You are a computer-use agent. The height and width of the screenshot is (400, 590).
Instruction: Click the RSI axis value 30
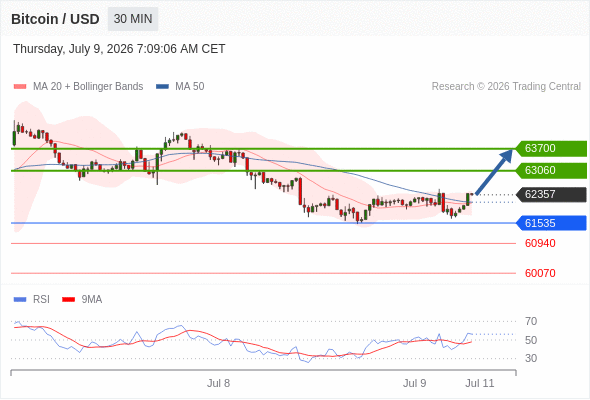point(531,358)
